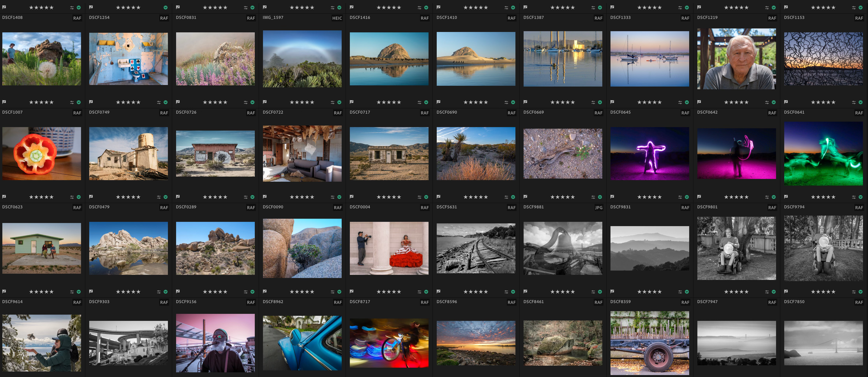The width and height of the screenshot is (868, 377).
Task: Click the edit sliders icon above DSCF1333
Action: (x=680, y=7)
